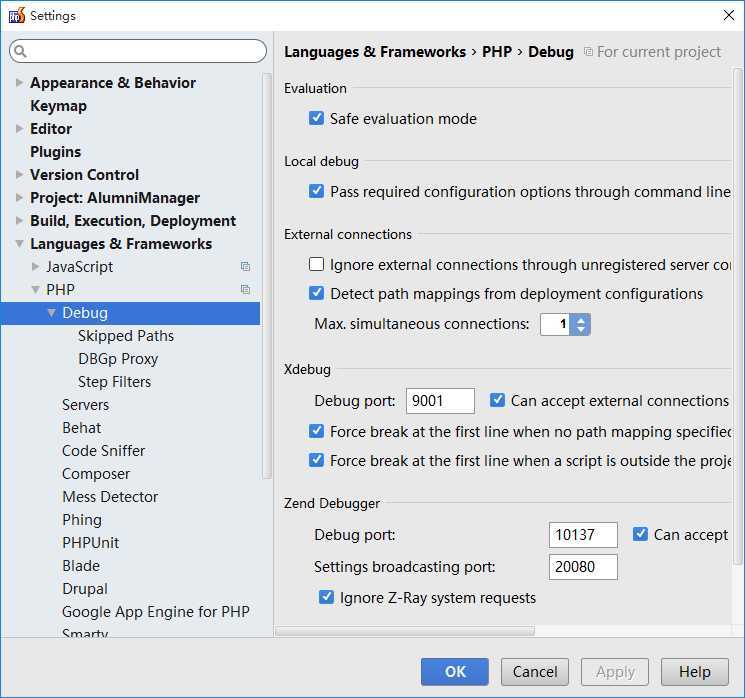Toggle Safe evaluation mode checkbox
Viewport: 745px width, 698px height.
(x=316, y=118)
